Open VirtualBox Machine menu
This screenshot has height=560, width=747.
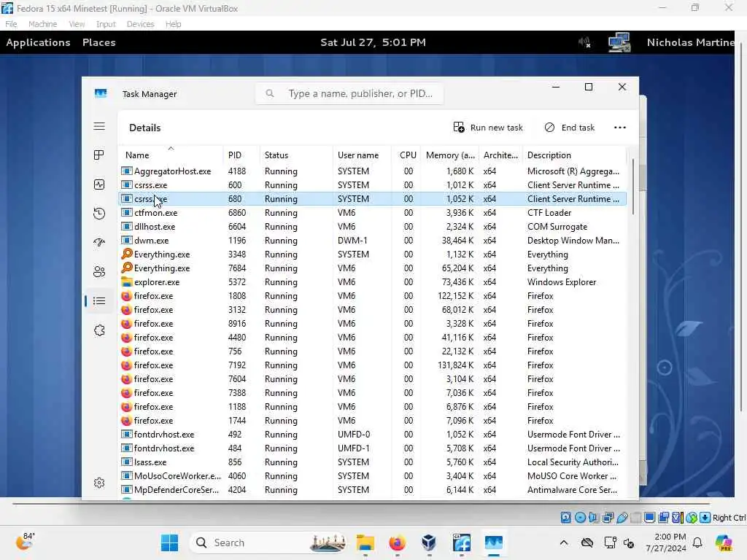42,24
